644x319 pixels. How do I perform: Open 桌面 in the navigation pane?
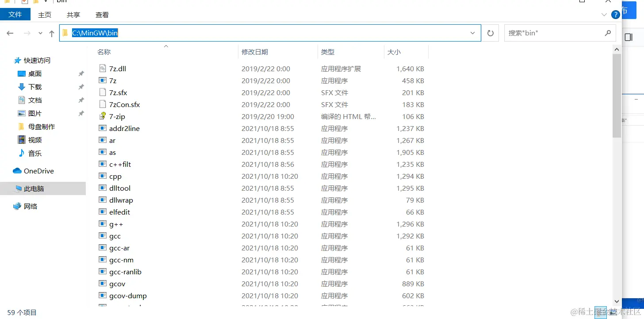[35, 73]
